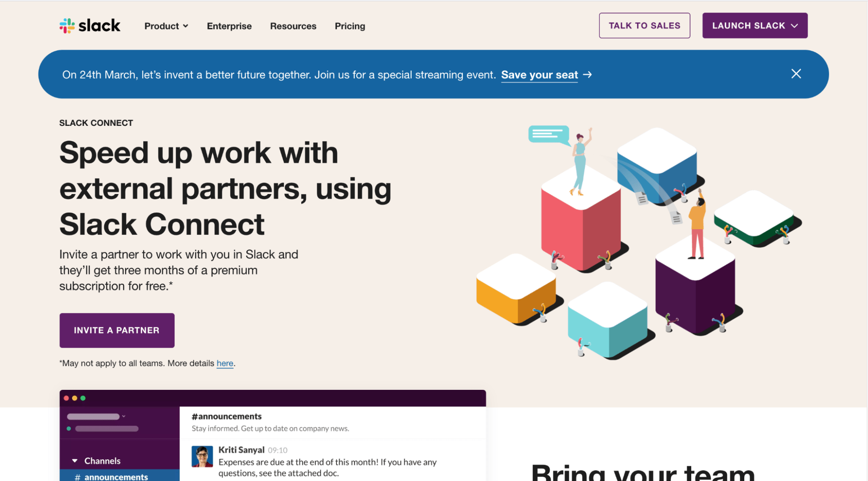Click the Talk to Sales button
The height and width of the screenshot is (481, 868).
(645, 26)
